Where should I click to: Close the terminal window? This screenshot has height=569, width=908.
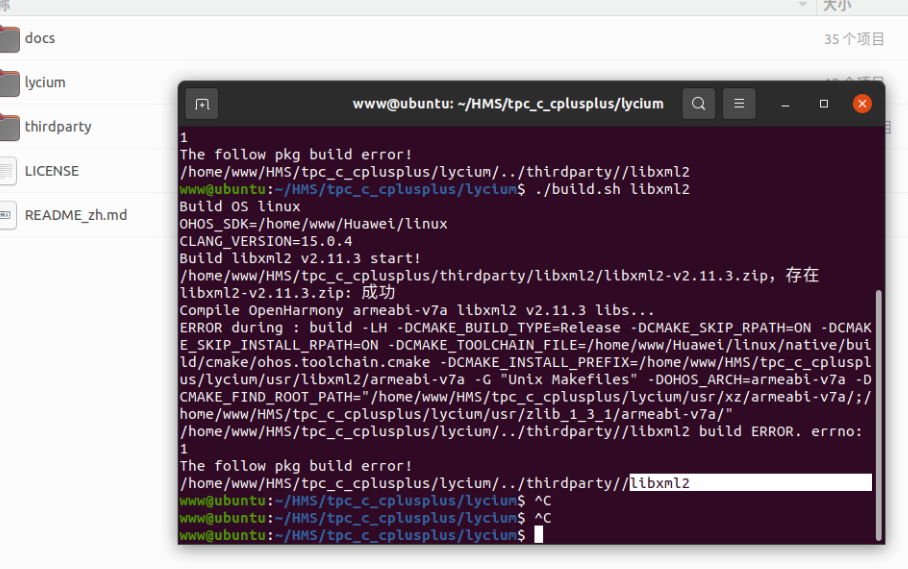pos(862,104)
